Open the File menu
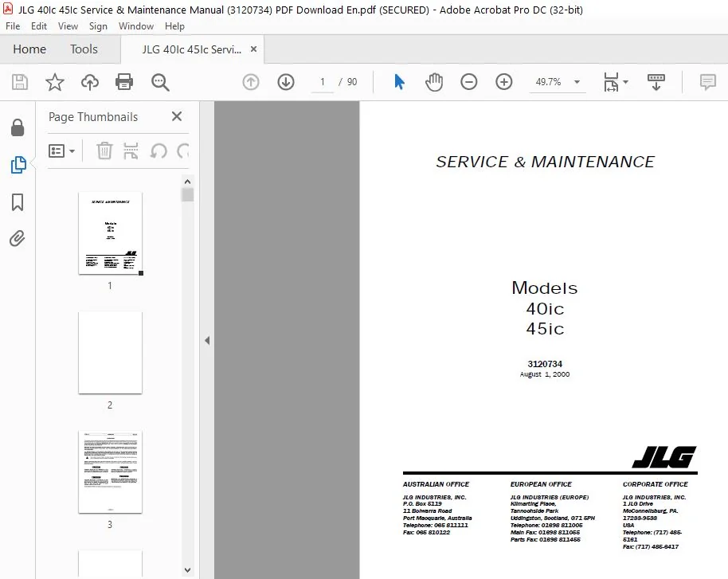Image resolution: width=728 pixels, height=579 pixels. (x=13, y=26)
